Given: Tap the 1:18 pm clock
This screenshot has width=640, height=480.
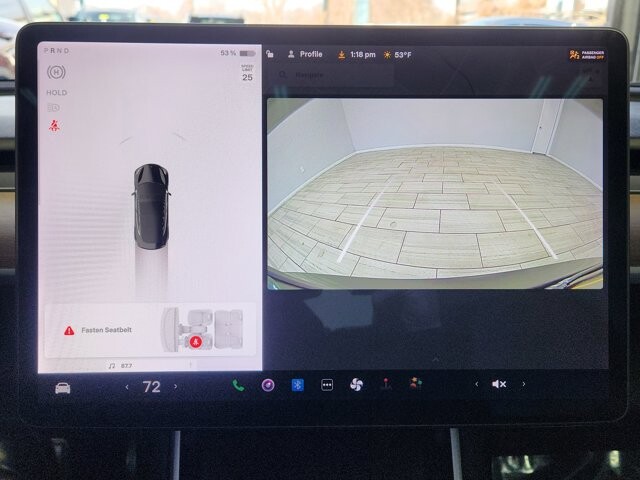Looking at the screenshot, I should (363, 54).
